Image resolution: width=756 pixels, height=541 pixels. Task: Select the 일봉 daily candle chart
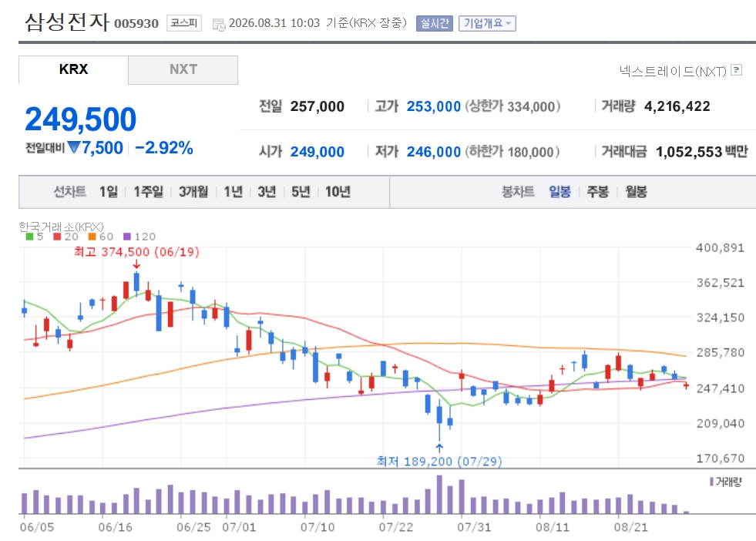coord(559,192)
